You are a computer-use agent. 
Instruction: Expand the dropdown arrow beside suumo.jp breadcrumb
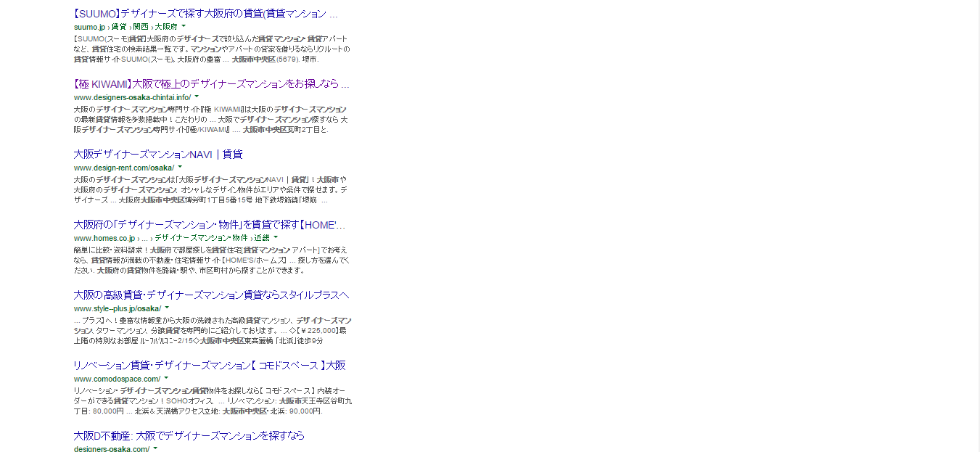pyautogui.click(x=184, y=26)
